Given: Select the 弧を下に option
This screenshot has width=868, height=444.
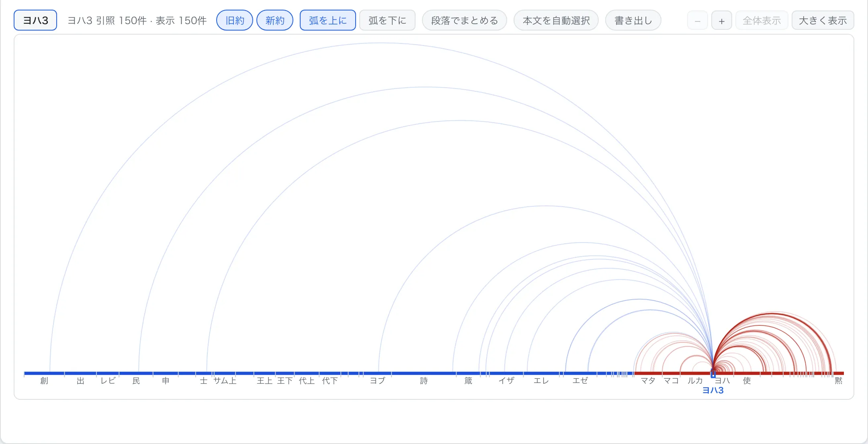Looking at the screenshot, I should [387, 21].
